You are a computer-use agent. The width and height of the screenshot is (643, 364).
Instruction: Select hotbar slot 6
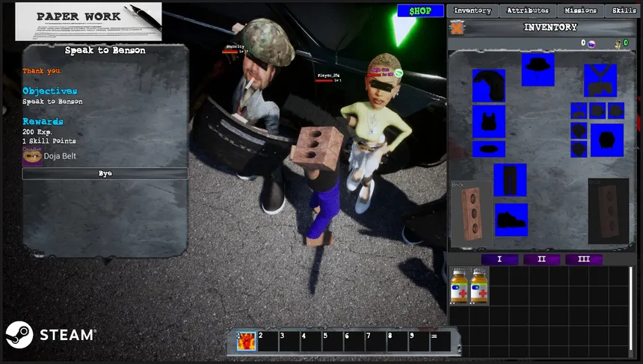pyautogui.click(x=354, y=342)
